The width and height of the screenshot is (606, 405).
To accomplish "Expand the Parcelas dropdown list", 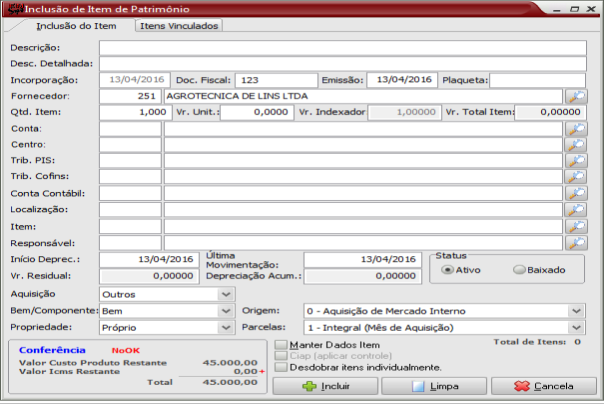I will click(x=576, y=328).
